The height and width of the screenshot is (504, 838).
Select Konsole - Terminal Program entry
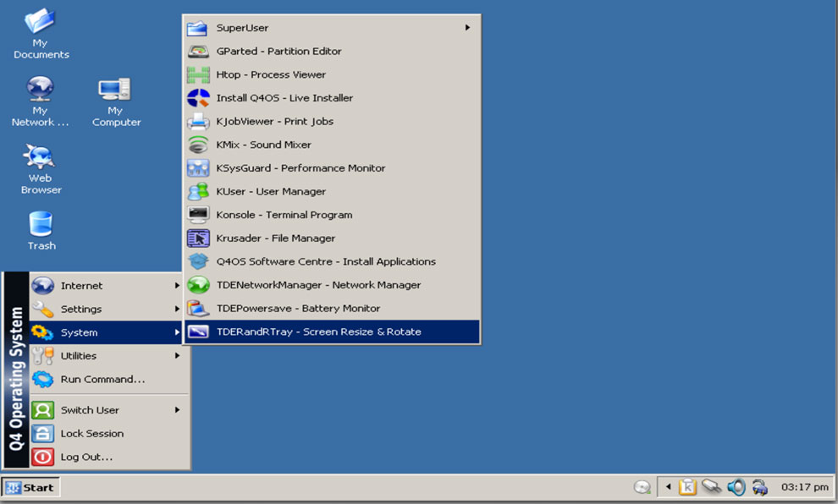click(x=331, y=215)
